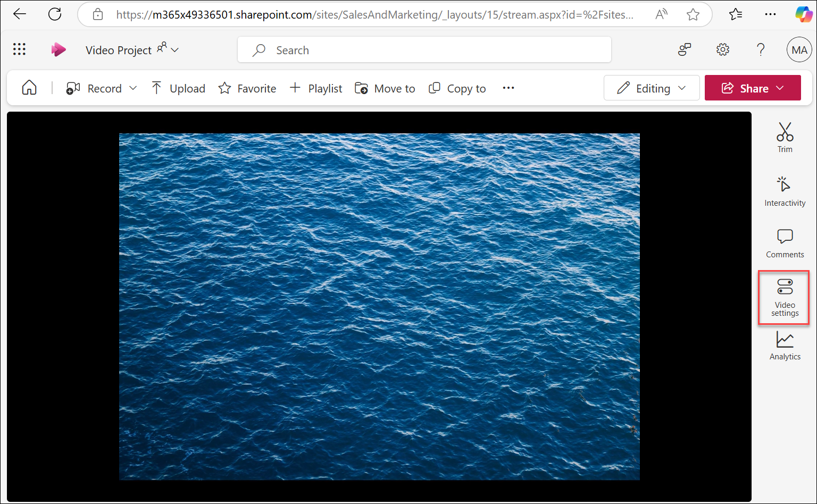Click the Move to toolbar option

385,88
